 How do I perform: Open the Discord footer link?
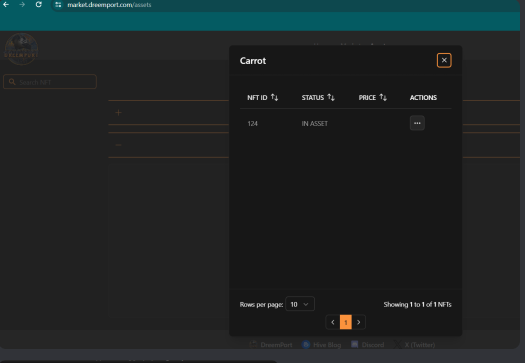pos(368,345)
